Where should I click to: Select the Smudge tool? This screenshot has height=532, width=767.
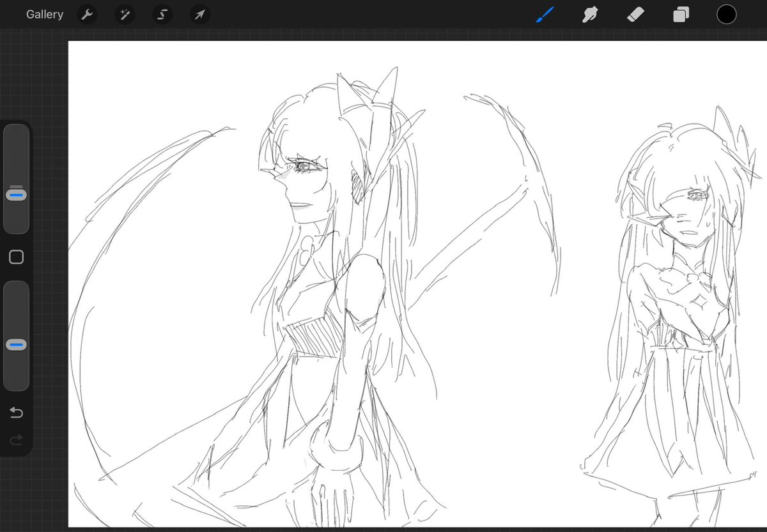(590, 14)
